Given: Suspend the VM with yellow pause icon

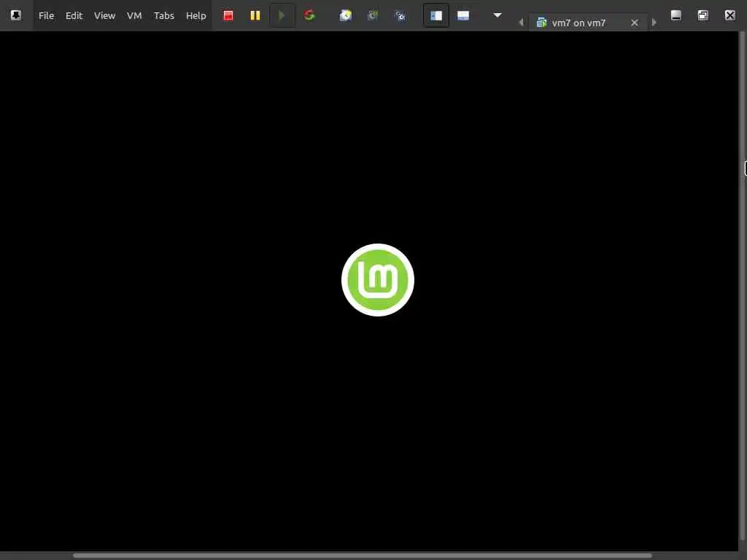Looking at the screenshot, I should point(255,16).
